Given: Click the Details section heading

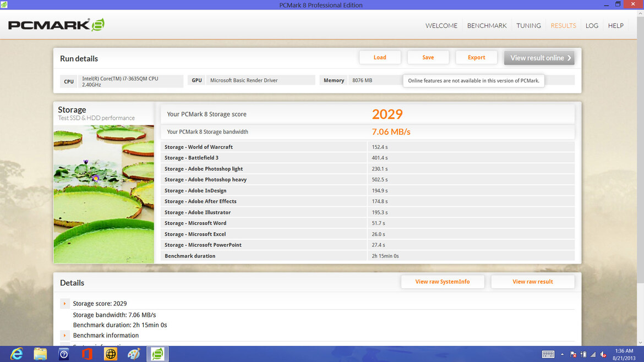Looking at the screenshot, I should [72, 283].
